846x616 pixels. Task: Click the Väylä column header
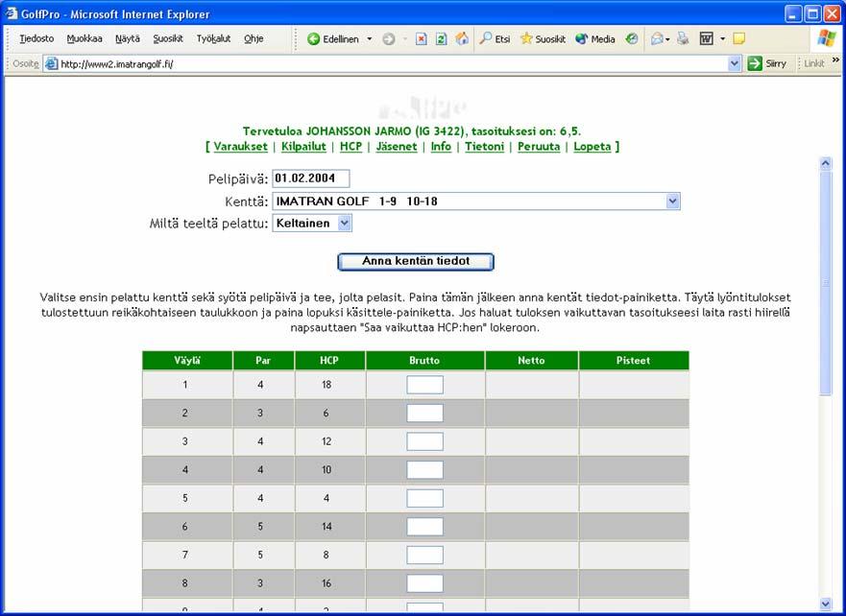(x=187, y=361)
